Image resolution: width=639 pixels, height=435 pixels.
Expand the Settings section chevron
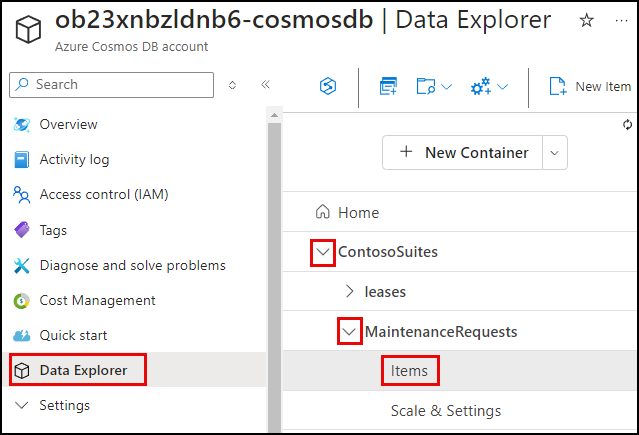click(x=21, y=405)
